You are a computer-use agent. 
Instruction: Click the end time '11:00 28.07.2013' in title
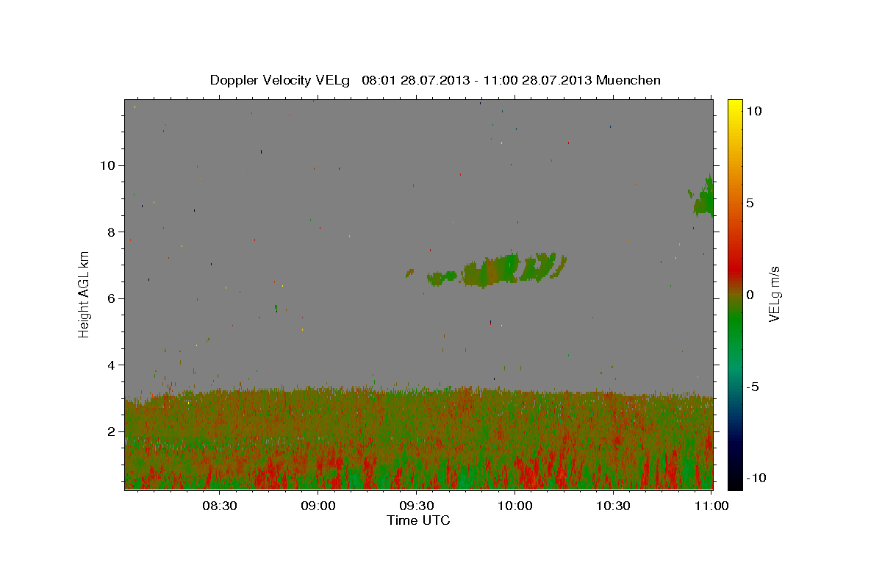coord(538,80)
